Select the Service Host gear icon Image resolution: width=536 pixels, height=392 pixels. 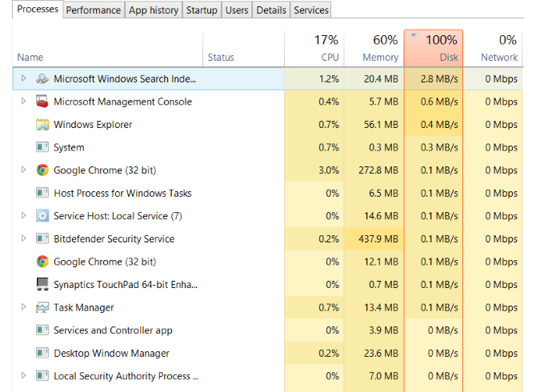click(x=42, y=216)
